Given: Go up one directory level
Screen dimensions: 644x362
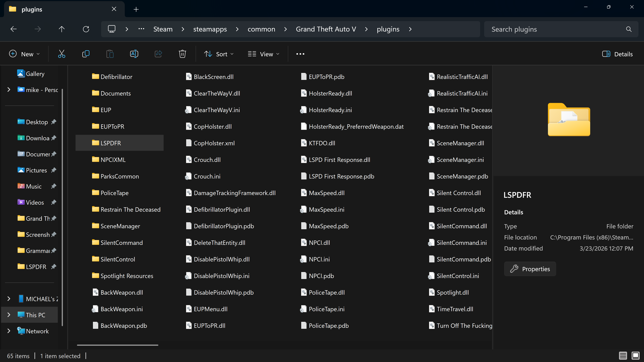Looking at the screenshot, I should pyautogui.click(x=62, y=29).
